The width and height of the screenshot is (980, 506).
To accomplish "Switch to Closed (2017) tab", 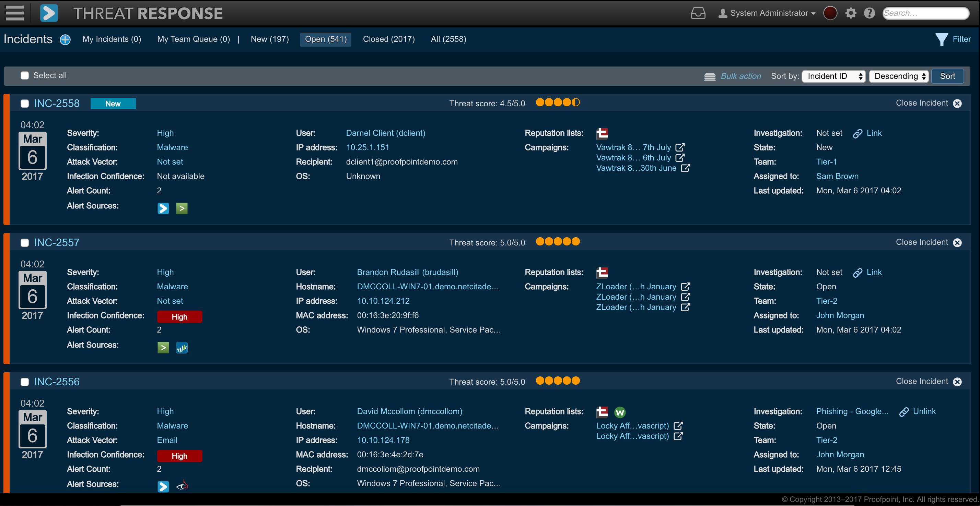I will [389, 39].
